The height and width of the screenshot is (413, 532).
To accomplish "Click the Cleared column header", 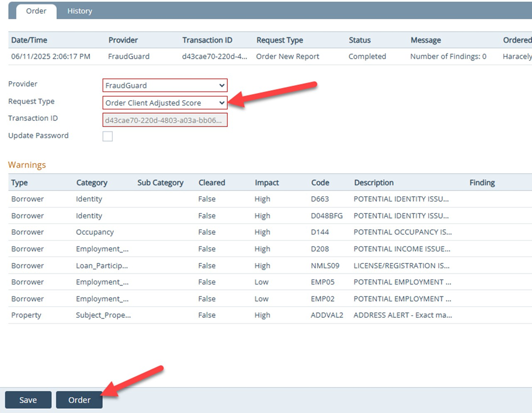I will pos(212,183).
